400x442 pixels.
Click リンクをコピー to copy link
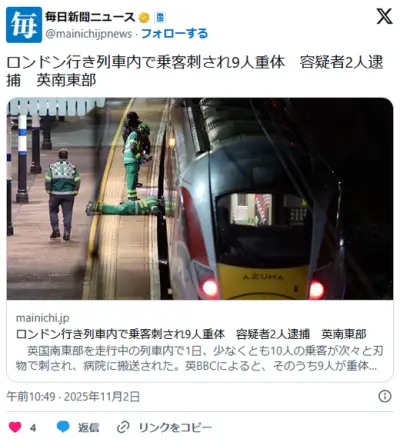click(175, 427)
